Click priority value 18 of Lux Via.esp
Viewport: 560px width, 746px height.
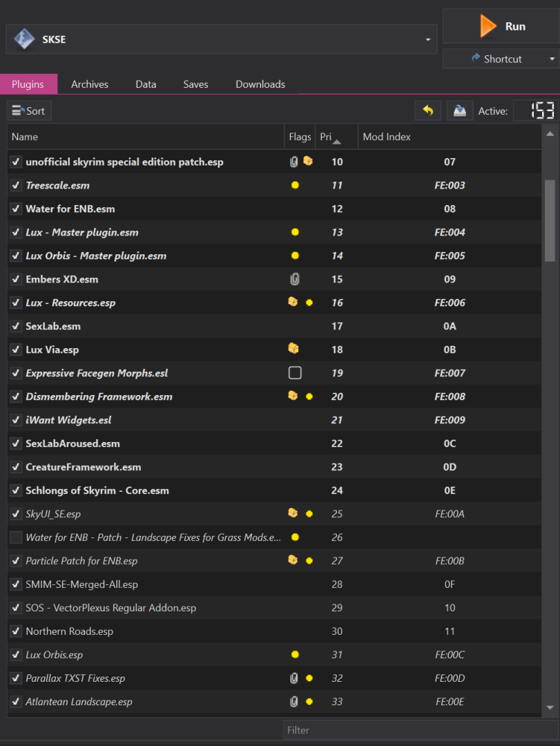337,350
